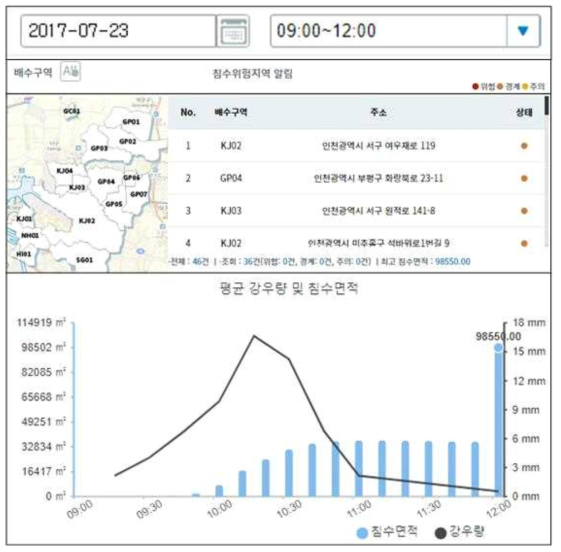561x552 pixels.
Task: Sort by the 주소 column header
Action: (x=378, y=112)
